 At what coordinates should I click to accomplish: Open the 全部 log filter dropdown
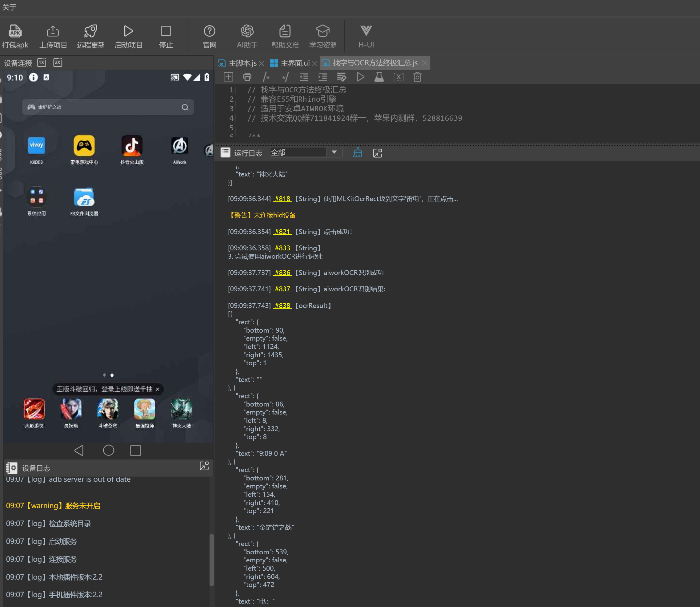click(334, 152)
